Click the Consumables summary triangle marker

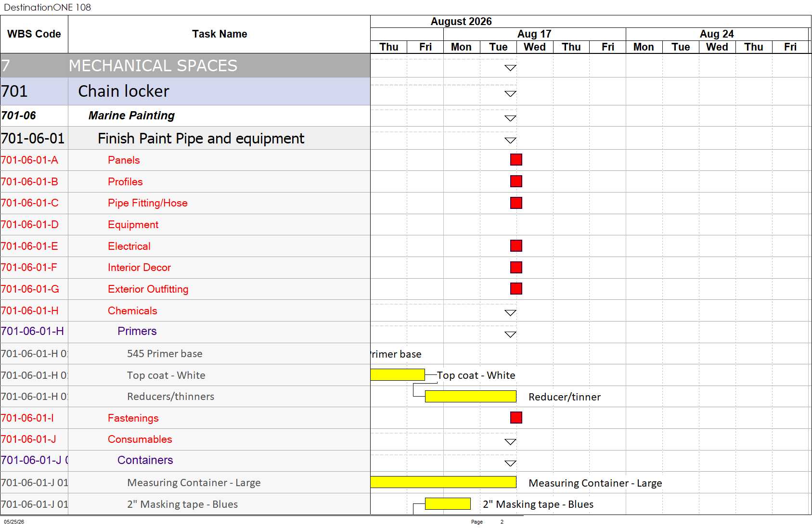pos(510,442)
